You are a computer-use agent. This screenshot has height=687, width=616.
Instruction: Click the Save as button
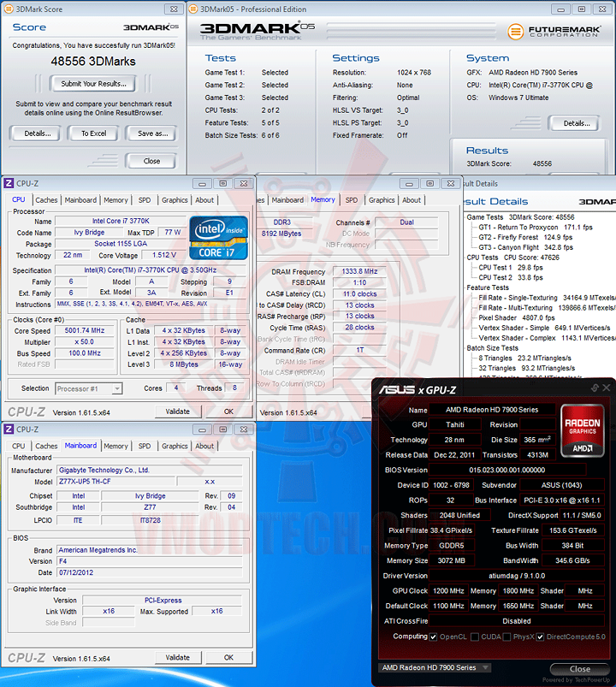coord(152,133)
